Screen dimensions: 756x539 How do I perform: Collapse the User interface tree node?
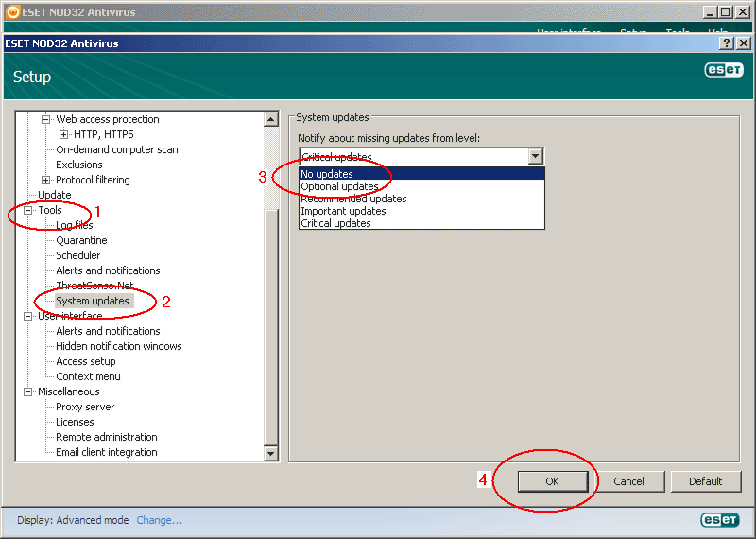tap(28, 316)
